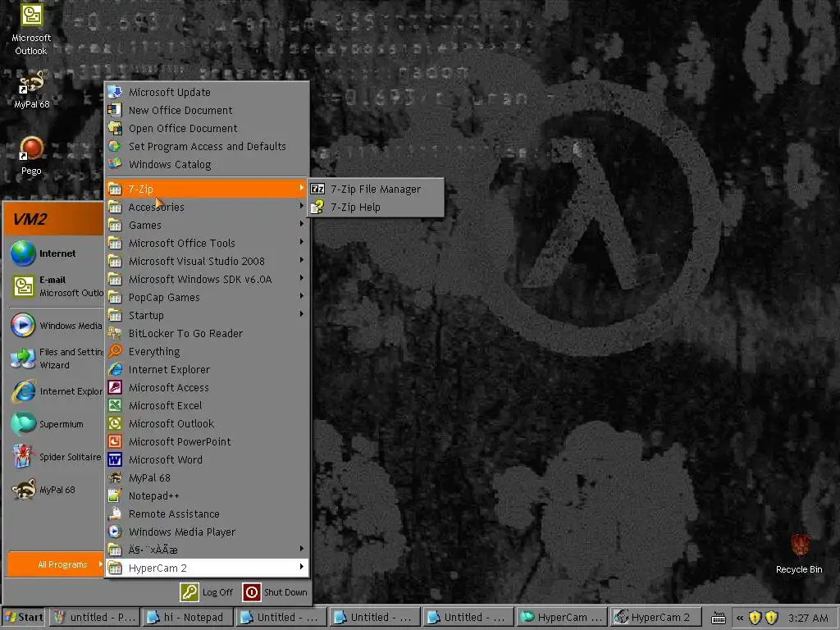
Task: Click Microsoft Access icon
Action: (x=115, y=387)
